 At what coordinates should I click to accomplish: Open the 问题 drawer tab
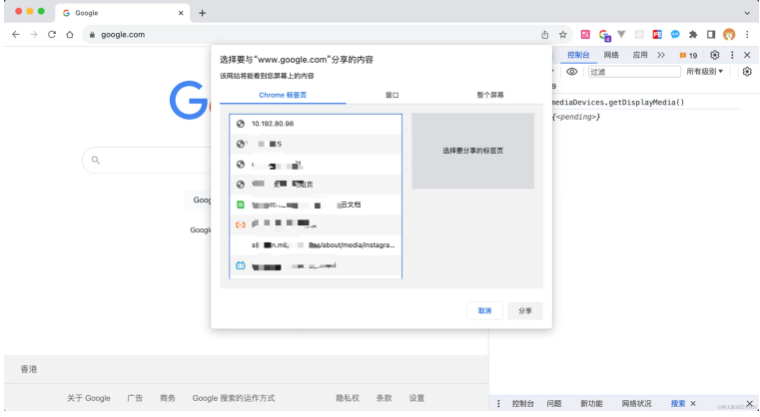pyautogui.click(x=554, y=403)
